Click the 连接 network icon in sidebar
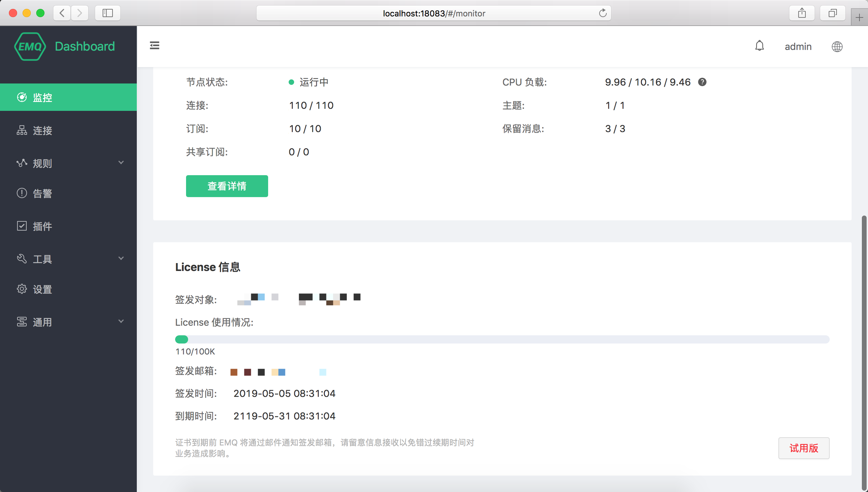The width and height of the screenshot is (868, 492). coord(22,130)
